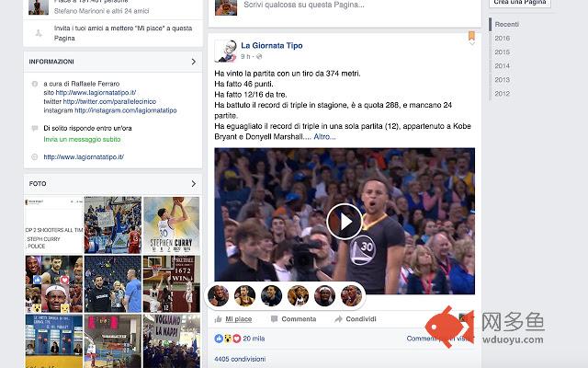Click the globe icon beside website link

pos(35,157)
